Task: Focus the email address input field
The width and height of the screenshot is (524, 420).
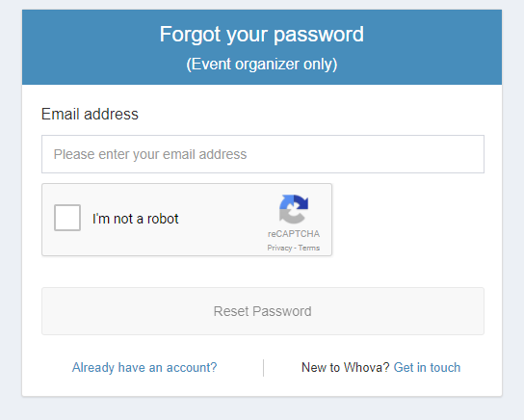Action: tap(263, 154)
